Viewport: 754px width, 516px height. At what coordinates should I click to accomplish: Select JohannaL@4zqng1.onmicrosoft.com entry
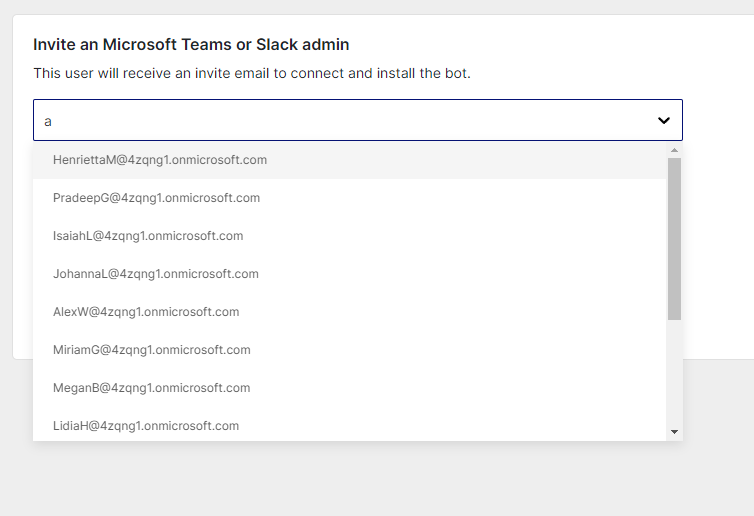pos(350,274)
